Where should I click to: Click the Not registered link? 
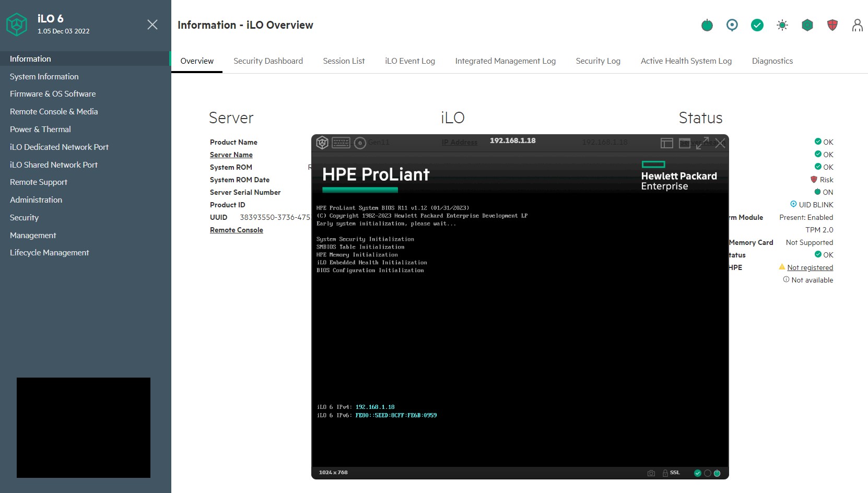[x=810, y=267]
